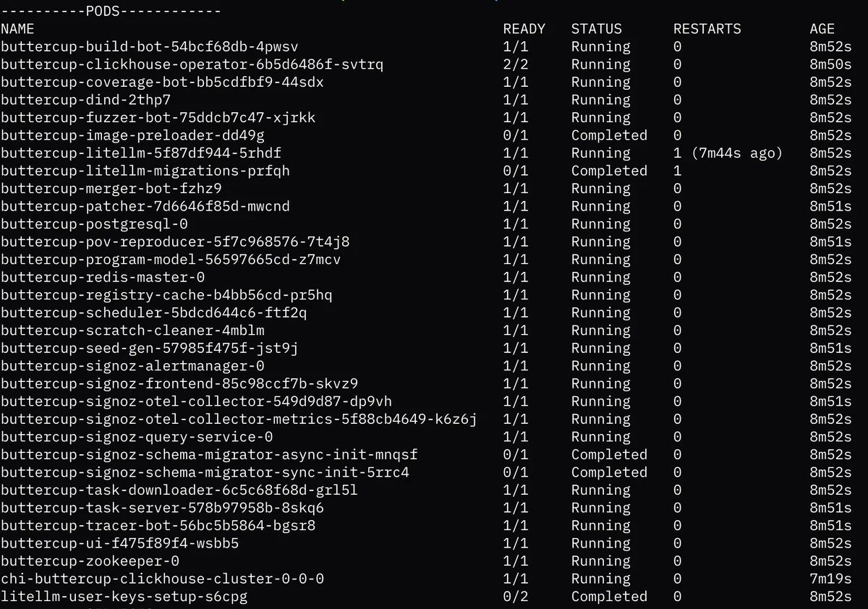Click the buttercup-signoz-otel-collector-metrics pod name
Screen dimensions: 868x609
pos(239,419)
